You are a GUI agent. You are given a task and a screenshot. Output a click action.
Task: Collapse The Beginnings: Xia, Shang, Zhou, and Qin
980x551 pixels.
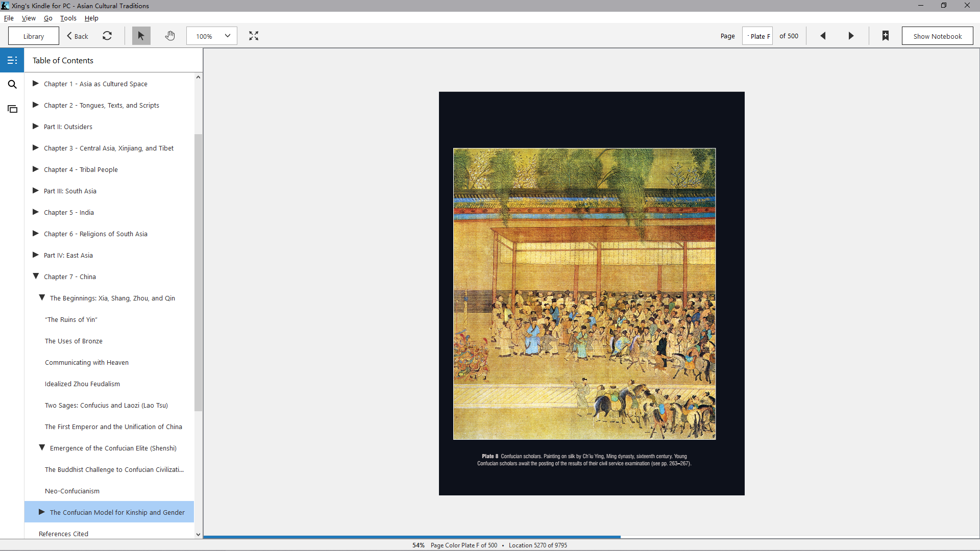coord(42,298)
